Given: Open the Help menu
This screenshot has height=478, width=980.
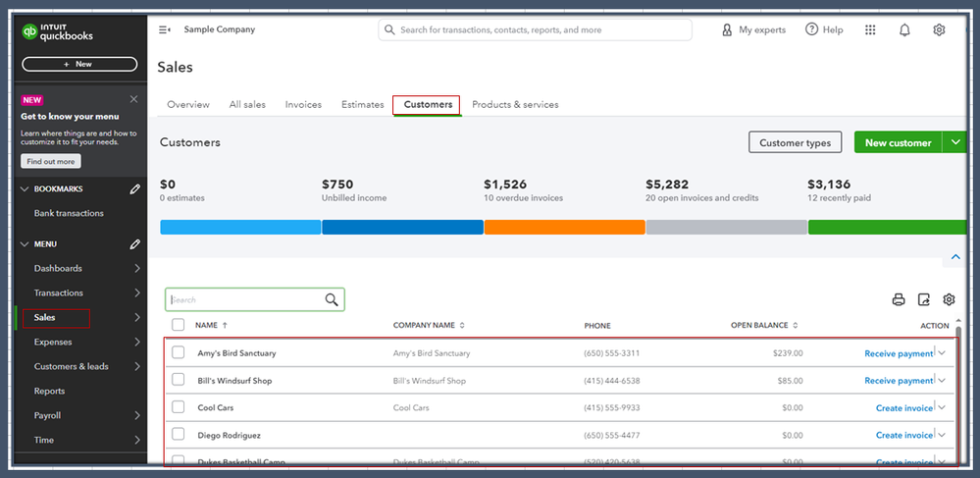Looking at the screenshot, I should 824,29.
